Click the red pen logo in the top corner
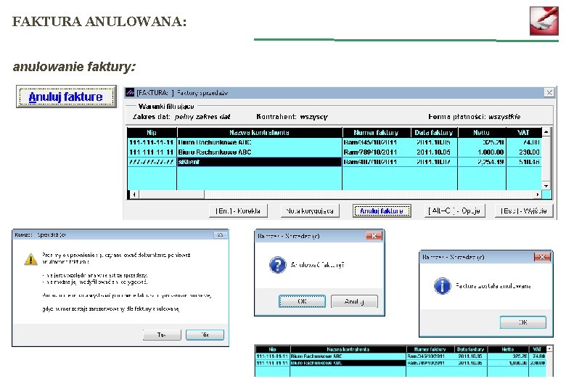Viewport: 566px width, 392px height. pos(544,21)
